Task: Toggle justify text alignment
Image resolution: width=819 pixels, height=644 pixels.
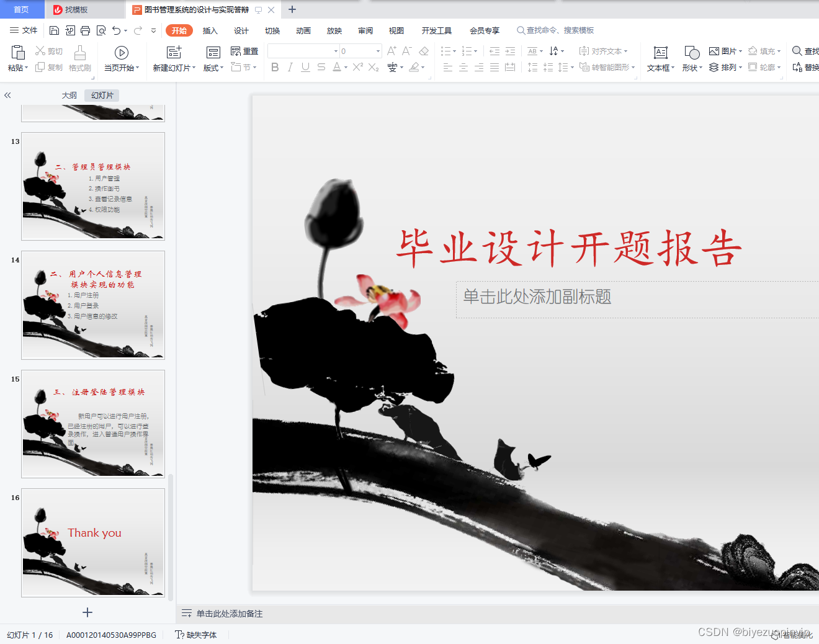Action: pyautogui.click(x=495, y=67)
